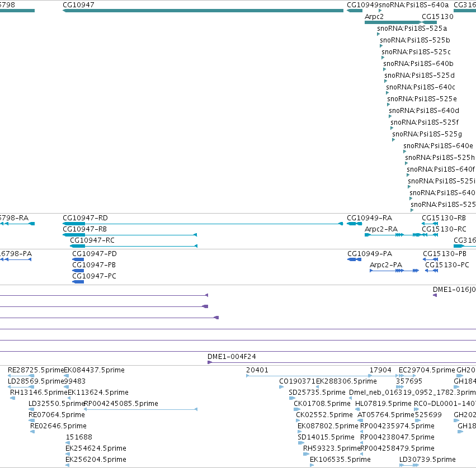Viewport: 476px width, 468px height.
Task: Select EST EK084437.5prime label
Action: coord(94,370)
